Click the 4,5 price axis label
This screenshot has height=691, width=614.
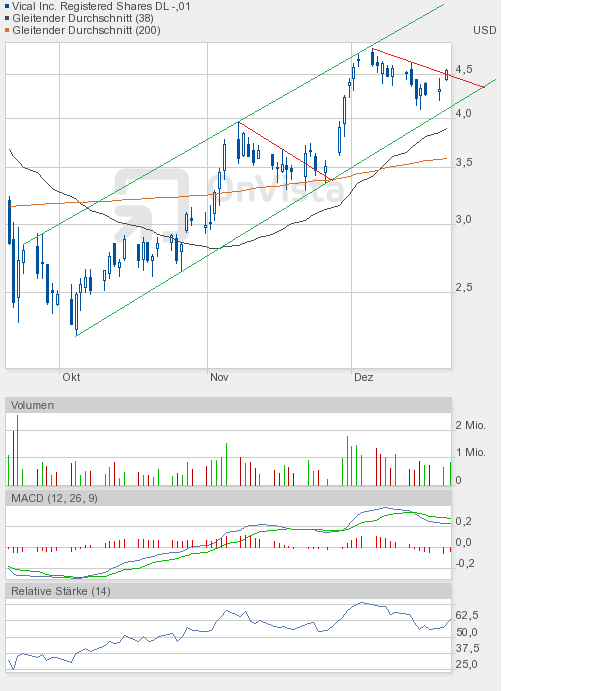(464, 69)
